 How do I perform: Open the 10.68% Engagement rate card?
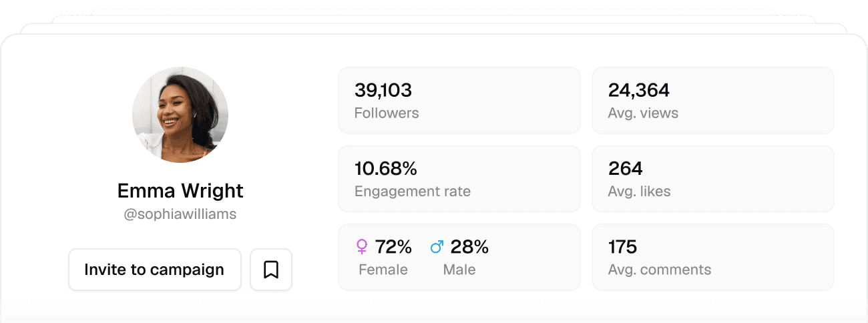coord(459,179)
